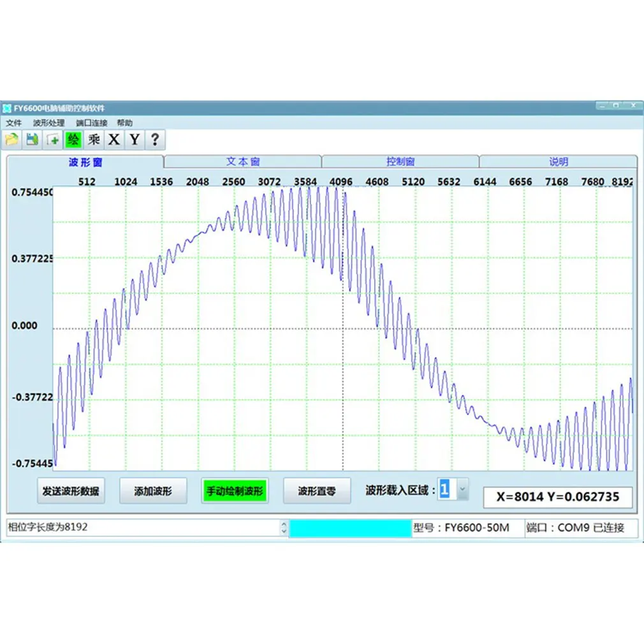
Task: Select the Y axis toolbar icon
Action: click(135, 140)
